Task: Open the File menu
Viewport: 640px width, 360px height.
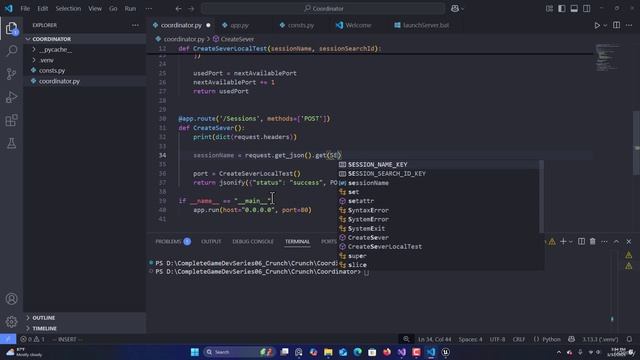Action: point(25,9)
